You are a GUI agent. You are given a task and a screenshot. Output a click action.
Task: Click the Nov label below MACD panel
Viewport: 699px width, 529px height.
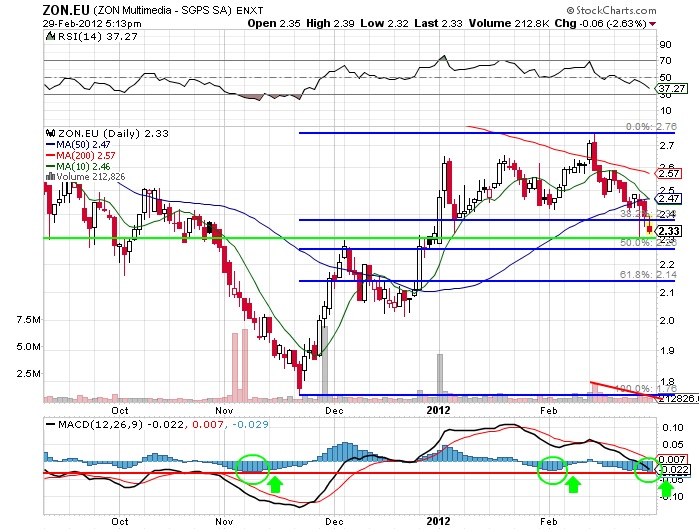tap(224, 521)
